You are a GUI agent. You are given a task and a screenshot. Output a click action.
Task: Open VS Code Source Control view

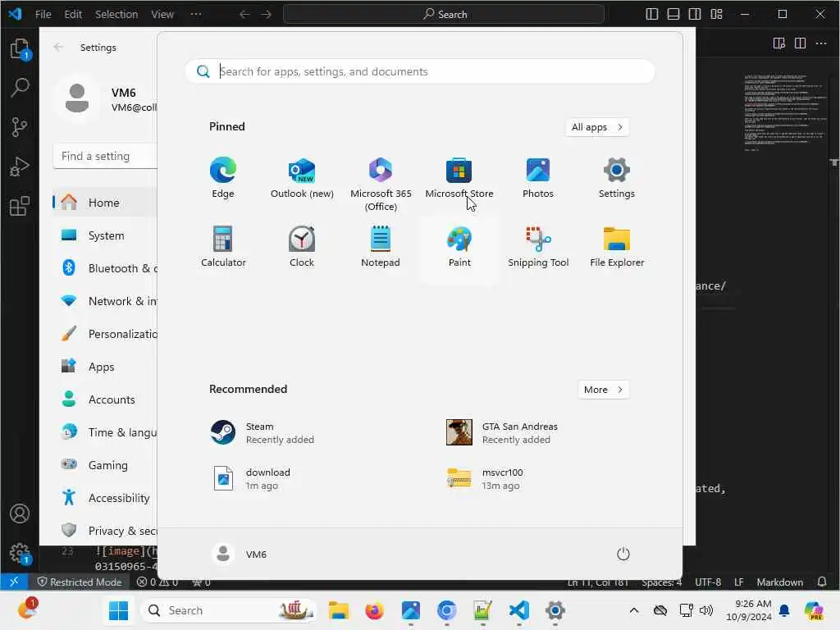(20, 127)
